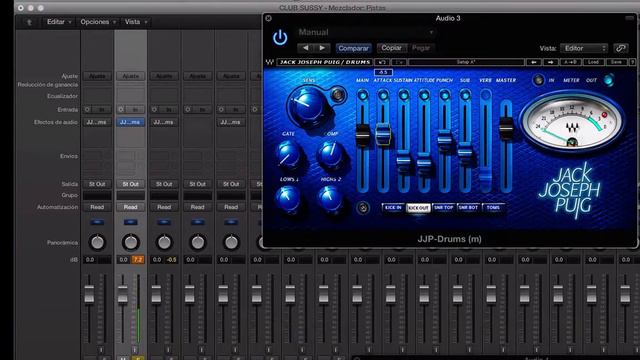
Task: Select the KICK IN mode tab
Action: click(393, 208)
